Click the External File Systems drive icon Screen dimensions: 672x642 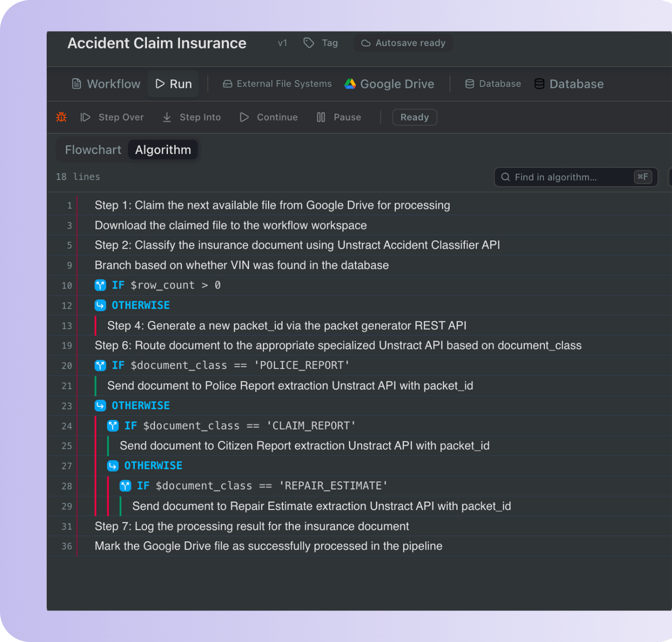pyautogui.click(x=227, y=84)
